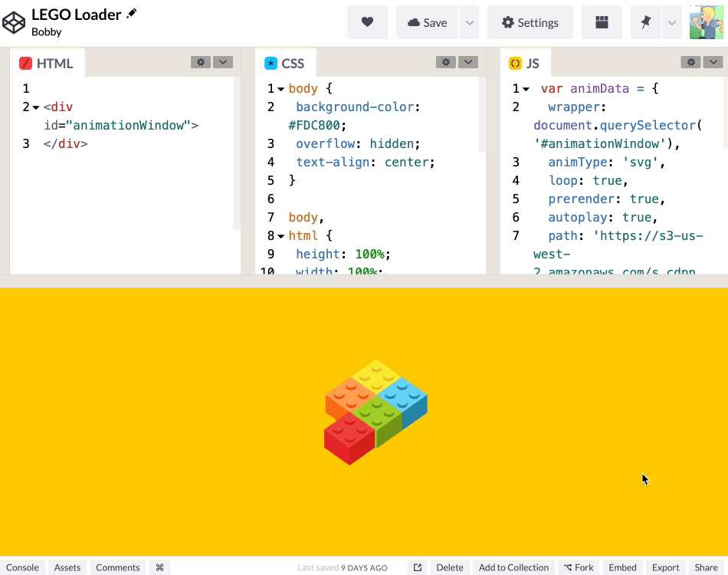
Task: Open HTML editor settings gear
Action: coord(201,62)
